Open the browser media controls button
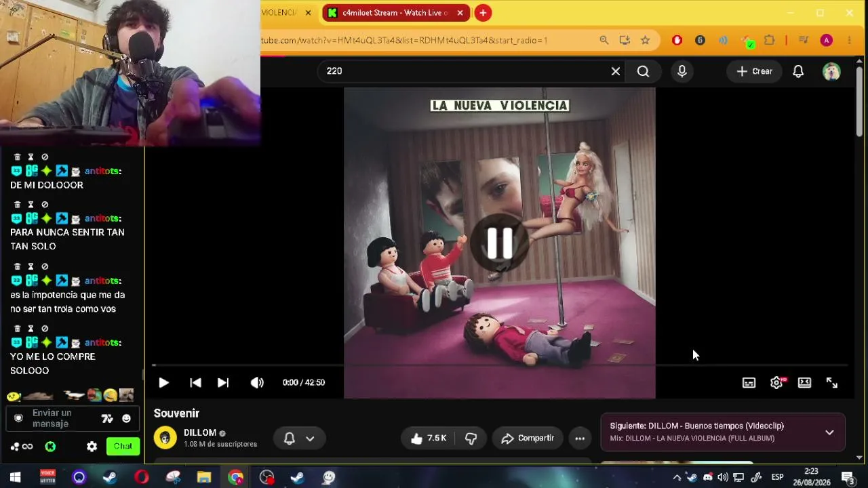868x488 pixels. (x=804, y=41)
